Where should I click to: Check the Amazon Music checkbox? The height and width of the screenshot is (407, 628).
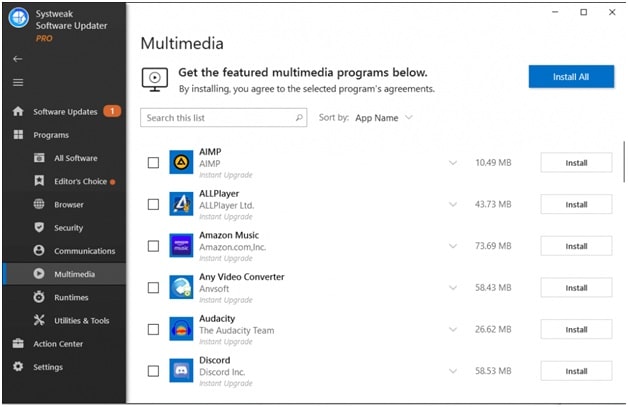point(153,246)
